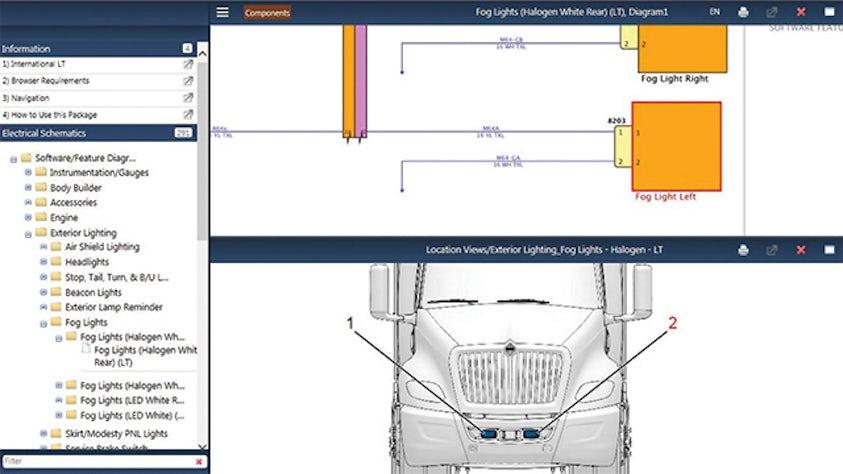Collapse the Information section header
843x474 pixels.
pos(98,48)
